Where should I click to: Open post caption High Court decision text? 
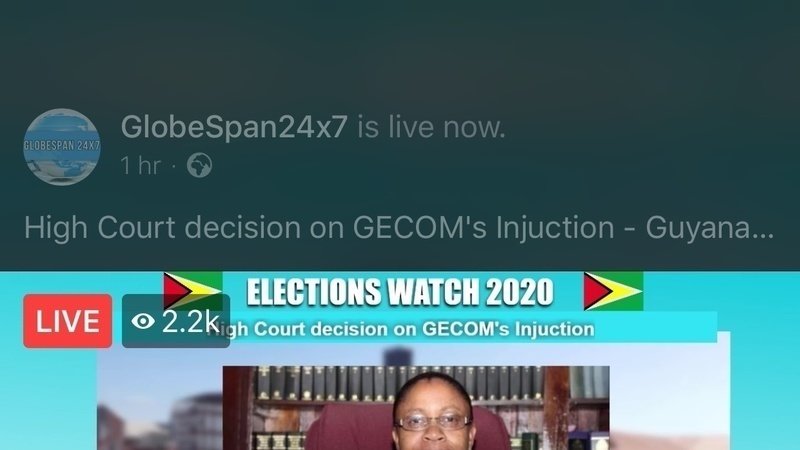(399, 228)
